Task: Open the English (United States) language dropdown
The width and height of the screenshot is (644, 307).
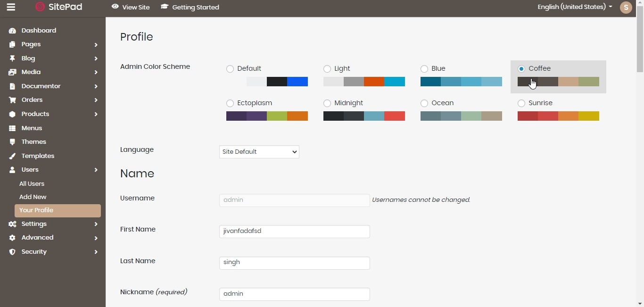Action: coord(575,7)
